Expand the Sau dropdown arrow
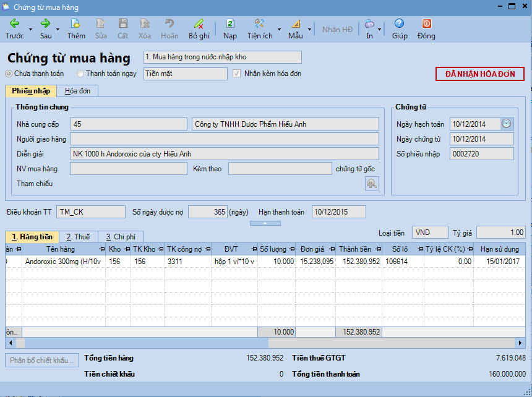The height and width of the screenshot is (397, 532). [58, 30]
